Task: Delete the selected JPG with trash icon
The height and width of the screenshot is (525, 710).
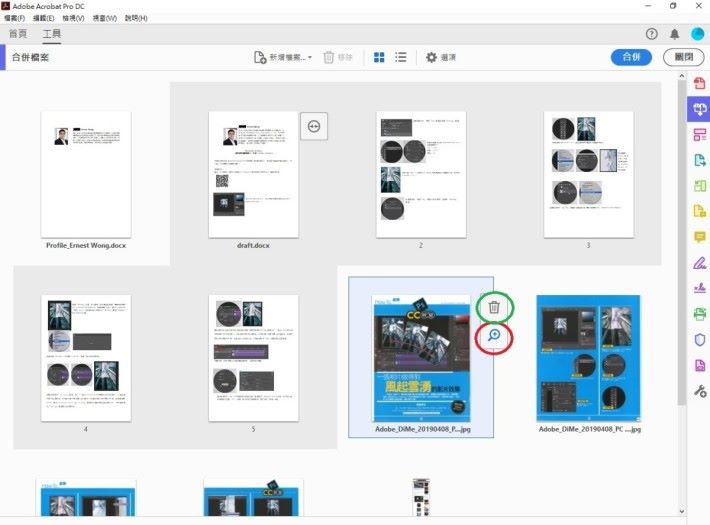Action: click(494, 308)
